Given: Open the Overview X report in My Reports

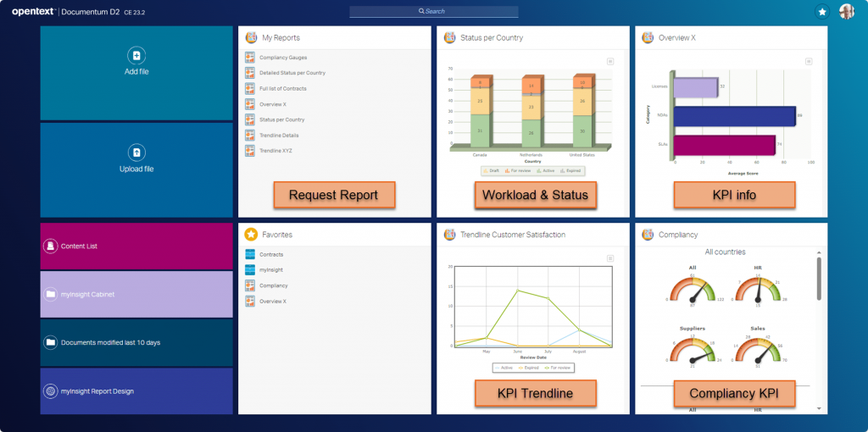Looking at the screenshot, I should tap(273, 104).
